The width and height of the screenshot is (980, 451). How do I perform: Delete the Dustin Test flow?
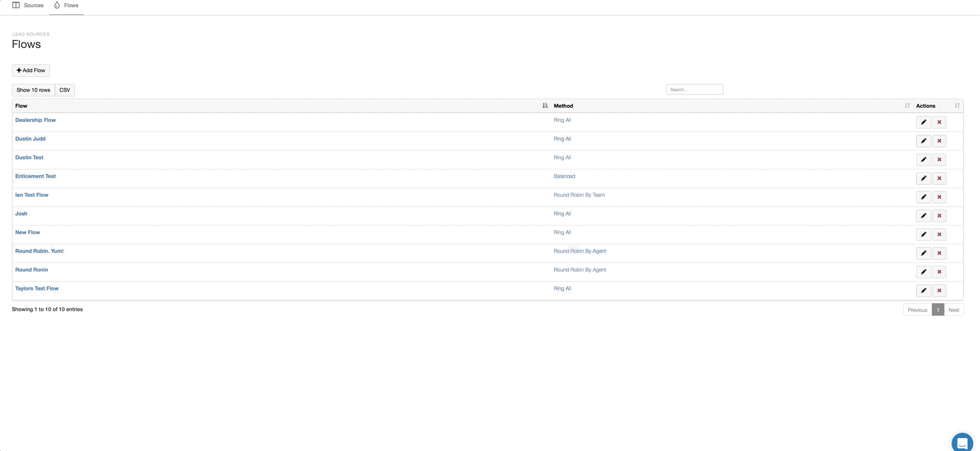(x=939, y=160)
